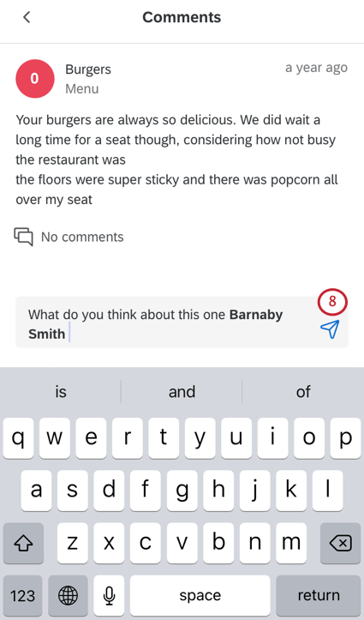Tap the backspace delete key

[x=340, y=544]
